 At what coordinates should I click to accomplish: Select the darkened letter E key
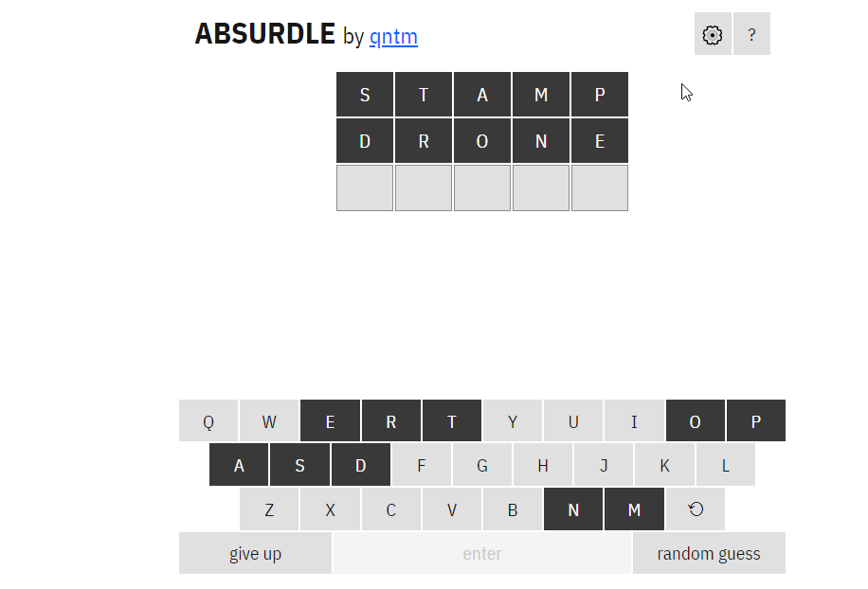click(x=330, y=420)
